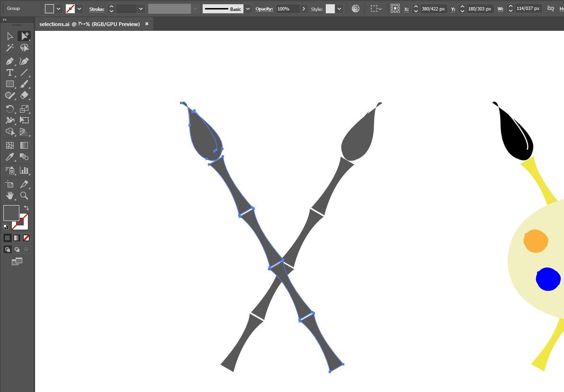Viewport: 564px width, 392px height.
Task: Expand the stroke weight dropdown
Action: pyautogui.click(x=141, y=9)
